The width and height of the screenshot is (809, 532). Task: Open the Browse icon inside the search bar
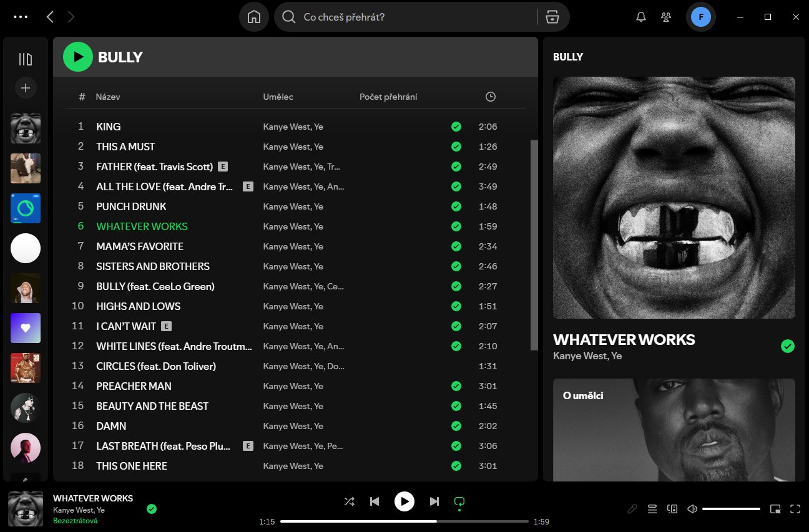click(x=552, y=17)
